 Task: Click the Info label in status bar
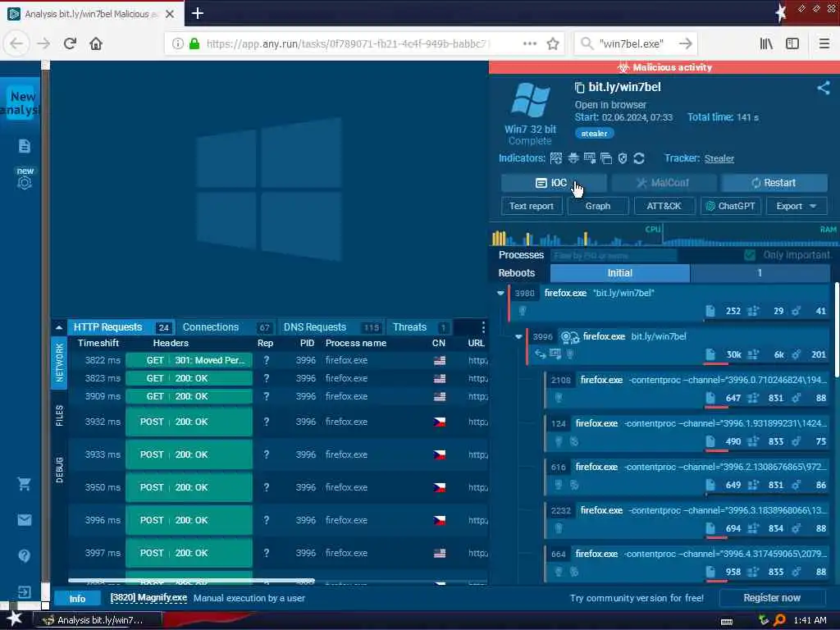[x=77, y=598]
